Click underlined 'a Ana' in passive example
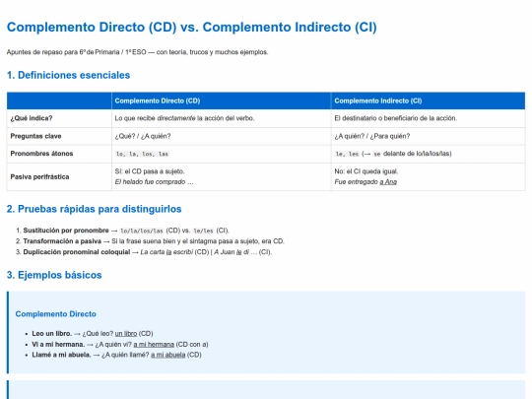The width and height of the screenshot is (532, 399). point(388,182)
